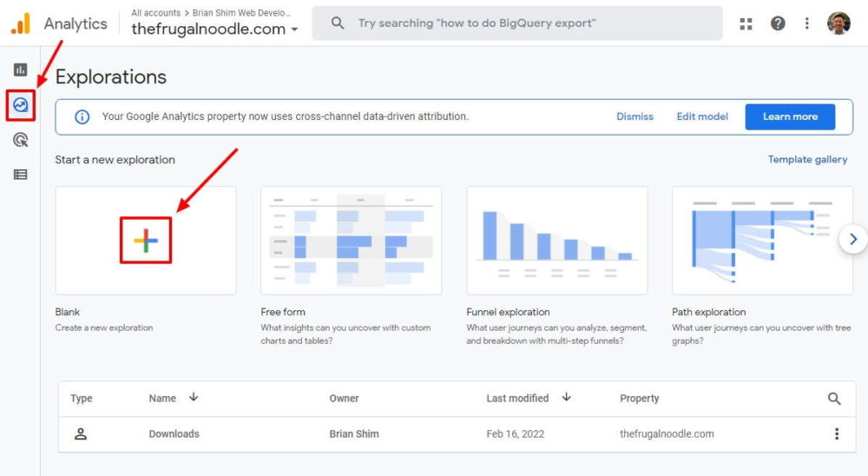Open the Help question mark icon
This screenshot has width=868, height=476.
click(778, 23)
